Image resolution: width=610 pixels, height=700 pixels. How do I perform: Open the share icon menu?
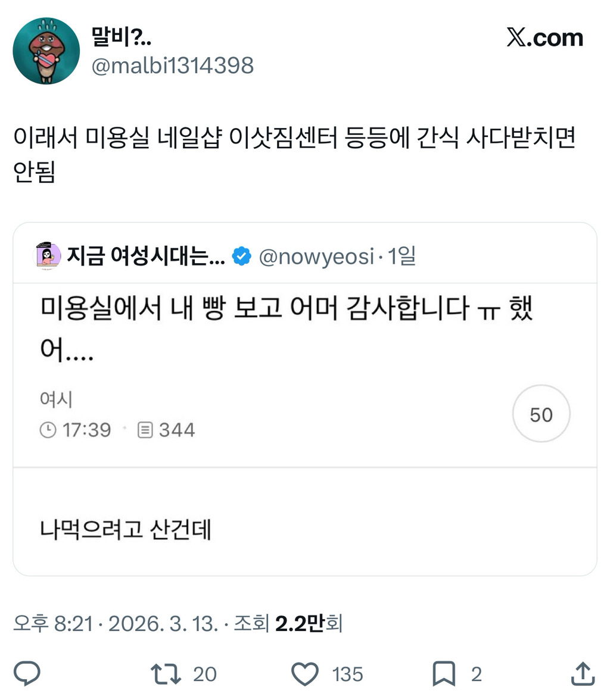click(582, 674)
